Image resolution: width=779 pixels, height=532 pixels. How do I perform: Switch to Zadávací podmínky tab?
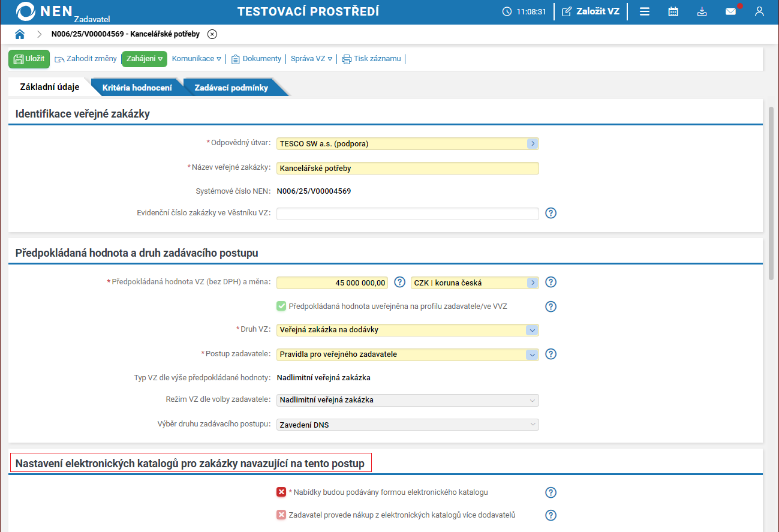pos(231,88)
